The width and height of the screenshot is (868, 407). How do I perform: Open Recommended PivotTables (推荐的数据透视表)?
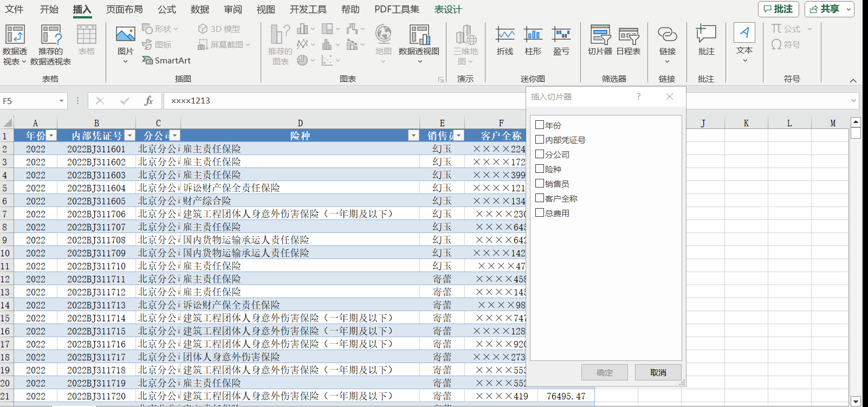[x=50, y=36]
